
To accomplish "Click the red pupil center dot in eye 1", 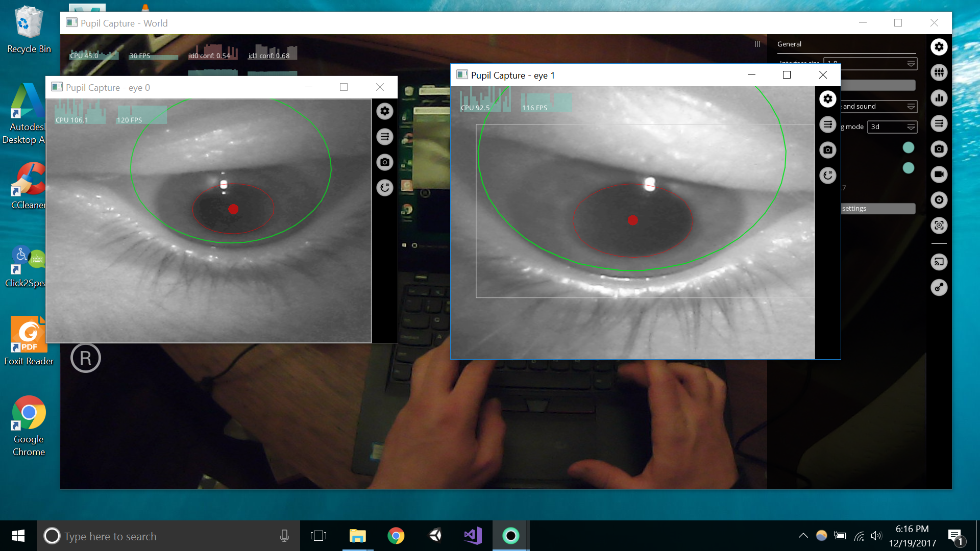I will (x=633, y=220).
